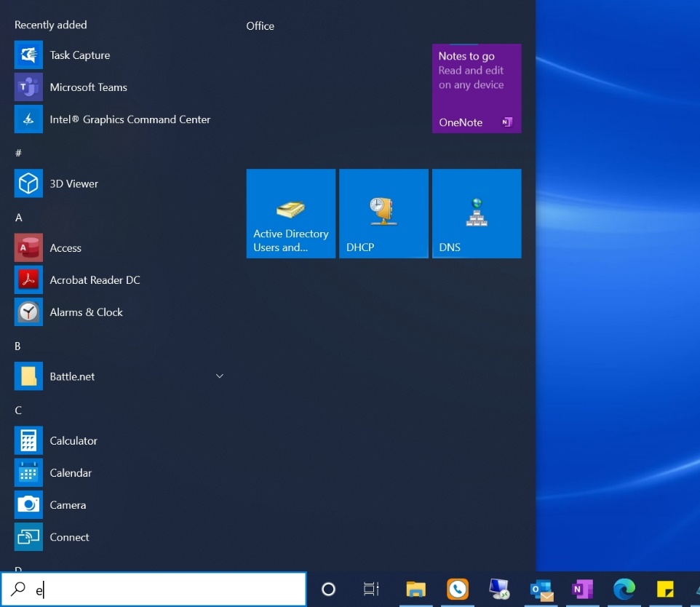Open Sticky Notes on the taskbar
This screenshot has height=607, width=700.
pyautogui.click(x=665, y=589)
